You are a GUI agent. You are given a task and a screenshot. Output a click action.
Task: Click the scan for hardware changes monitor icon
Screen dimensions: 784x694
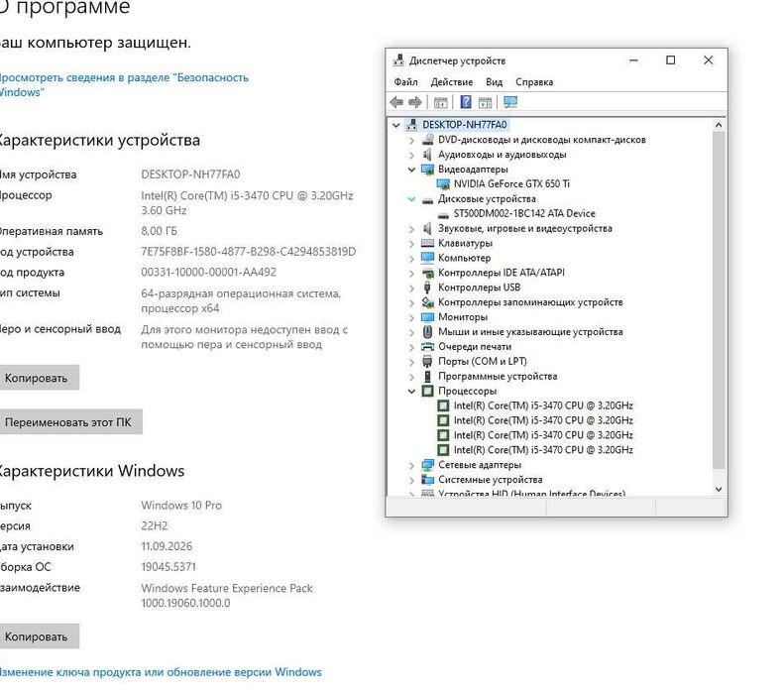pos(510,102)
